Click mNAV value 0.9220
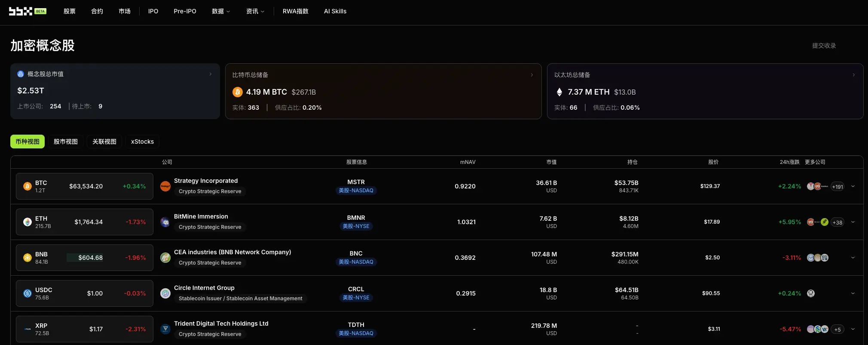This screenshot has width=868, height=345. 465,186
